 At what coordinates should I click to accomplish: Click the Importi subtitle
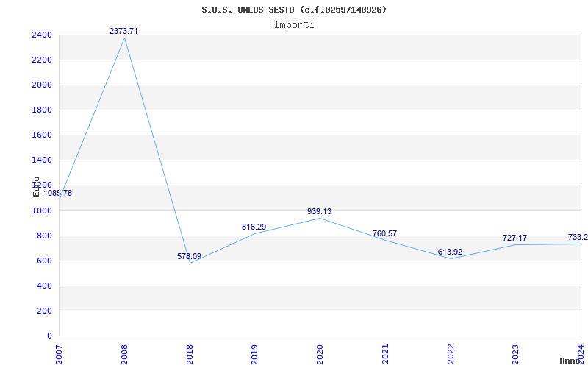tap(294, 25)
